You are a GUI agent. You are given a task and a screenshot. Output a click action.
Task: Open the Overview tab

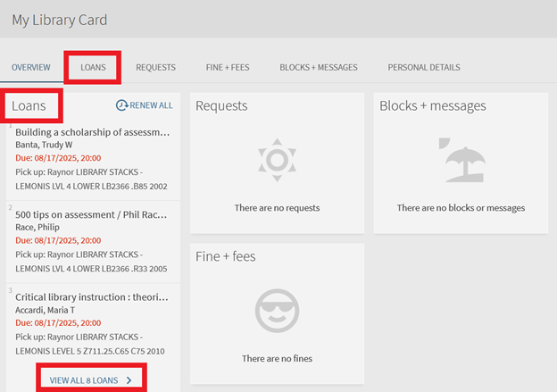click(x=30, y=67)
